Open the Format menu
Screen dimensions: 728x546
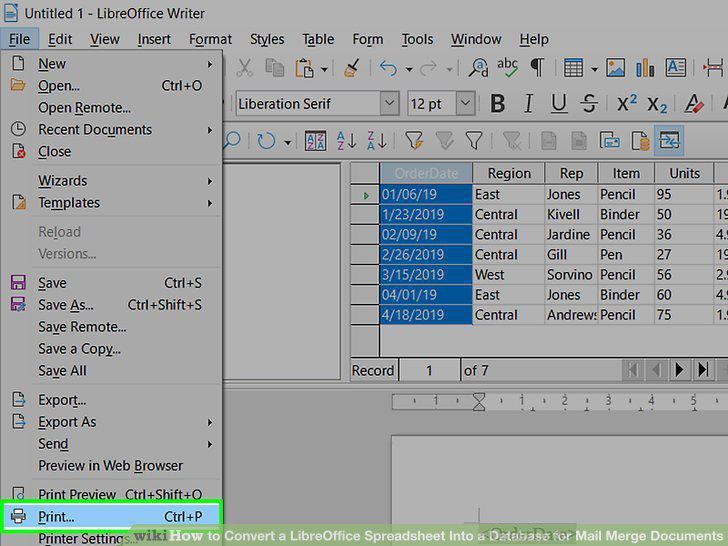(210, 39)
